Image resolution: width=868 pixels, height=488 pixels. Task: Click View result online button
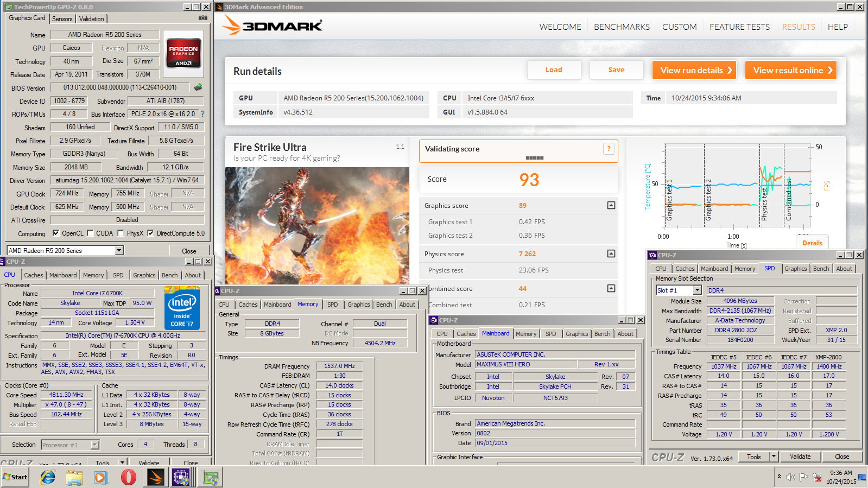click(790, 70)
